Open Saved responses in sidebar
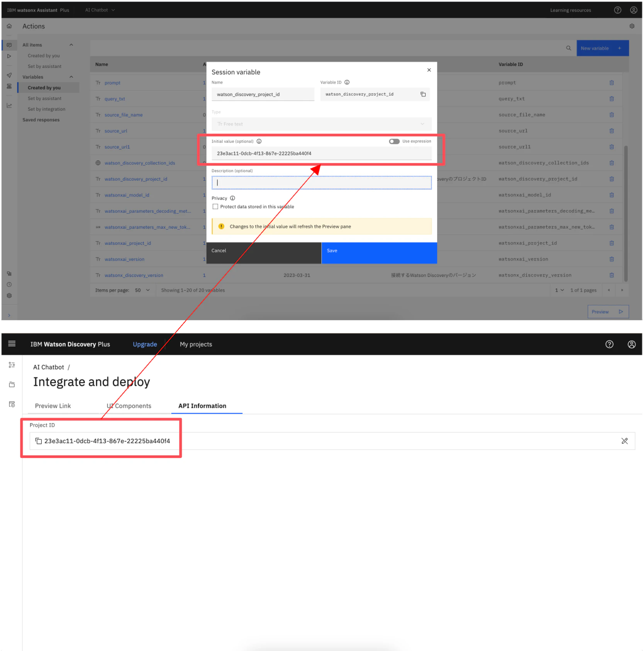Viewport: 644px width, 651px height. tap(41, 120)
